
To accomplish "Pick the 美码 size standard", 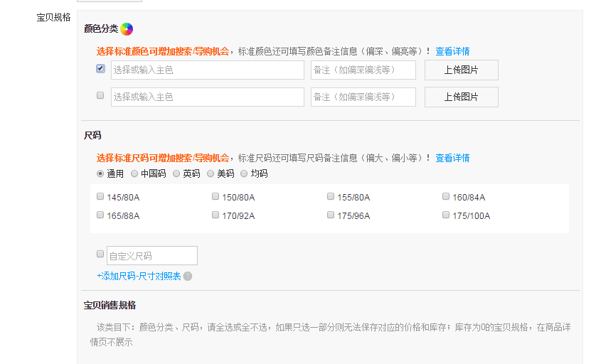I will 211,173.
